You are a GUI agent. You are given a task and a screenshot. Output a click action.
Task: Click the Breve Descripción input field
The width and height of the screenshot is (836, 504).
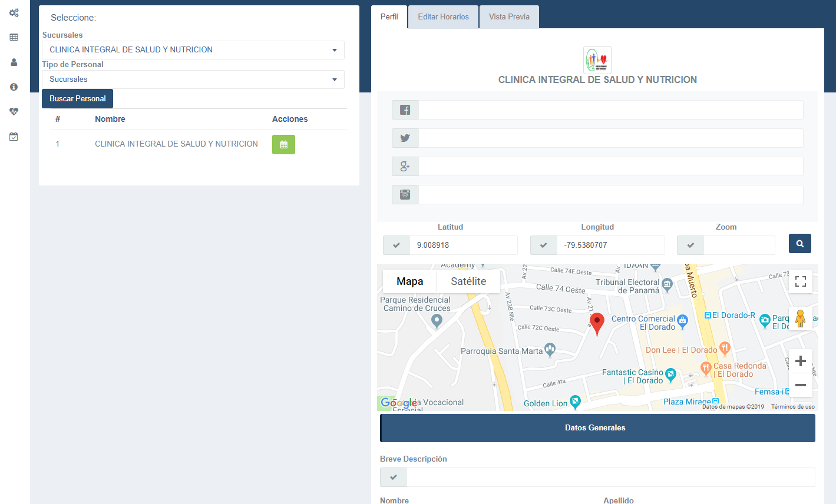(611, 478)
